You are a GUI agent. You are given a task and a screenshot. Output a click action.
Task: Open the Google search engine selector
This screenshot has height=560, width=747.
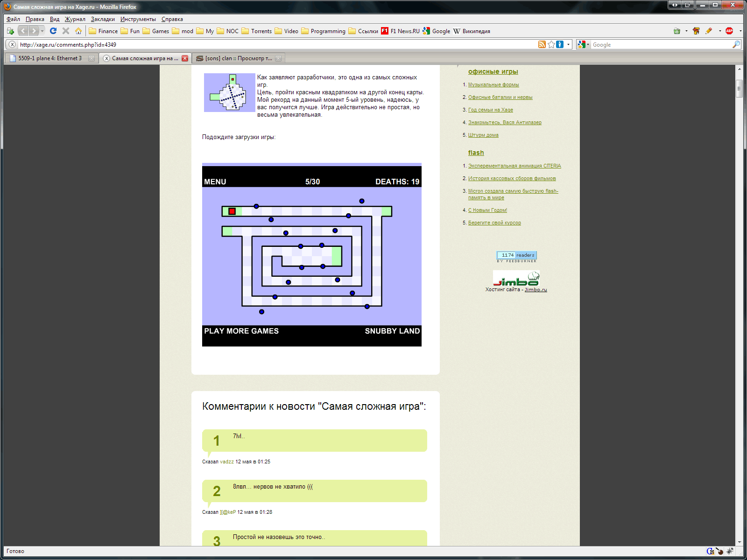pyautogui.click(x=583, y=44)
